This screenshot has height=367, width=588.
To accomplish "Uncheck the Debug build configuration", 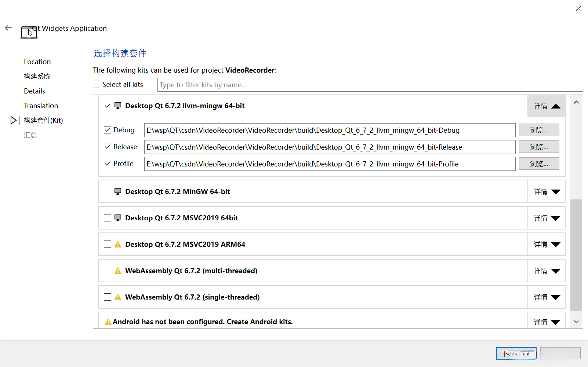I will tap(108, 130).
